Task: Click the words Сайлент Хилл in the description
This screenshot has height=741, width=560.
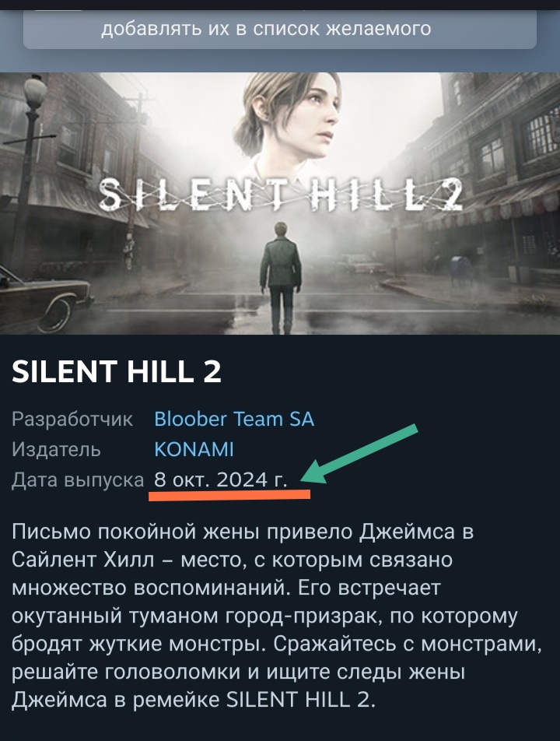Action: pyautogui.click(x=83, y=560)
